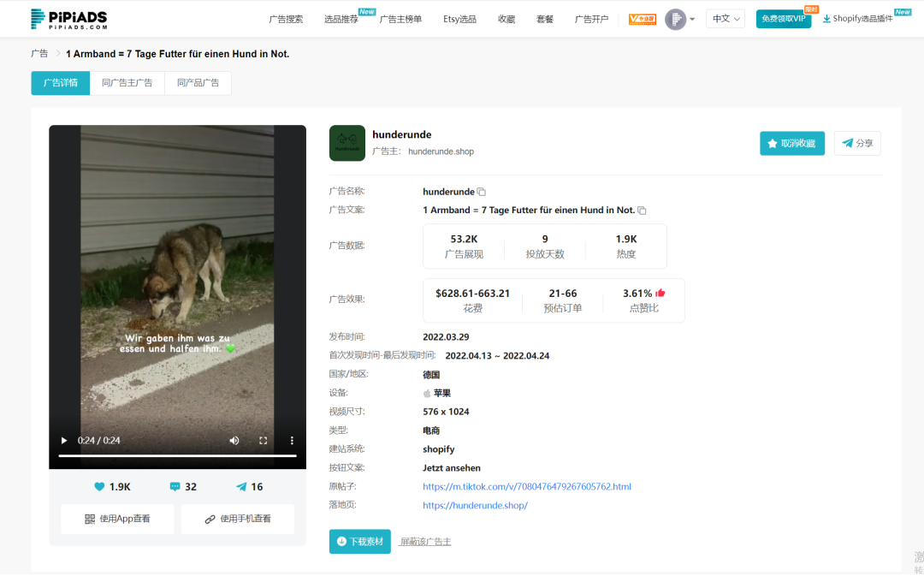Screen dimensions: 924x576
Task: Open the 中文 language dropdown
Action: [x=726, y=19]
